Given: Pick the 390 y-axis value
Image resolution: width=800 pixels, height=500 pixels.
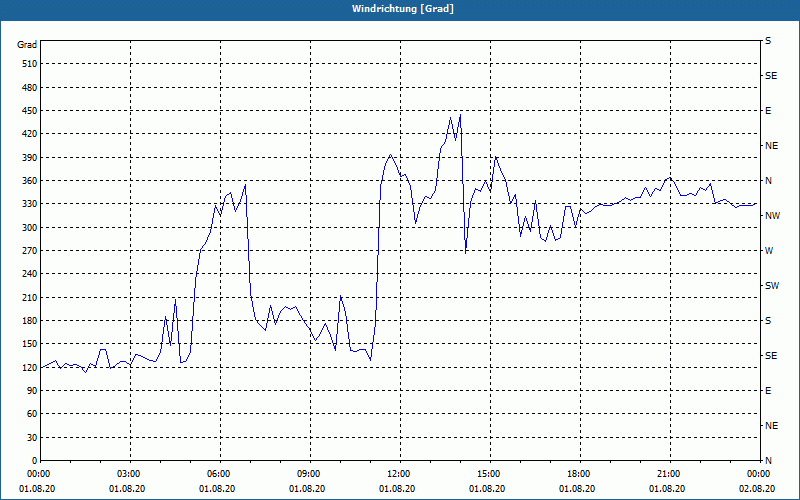Looking at the screenshot, I should coord(30,158).
